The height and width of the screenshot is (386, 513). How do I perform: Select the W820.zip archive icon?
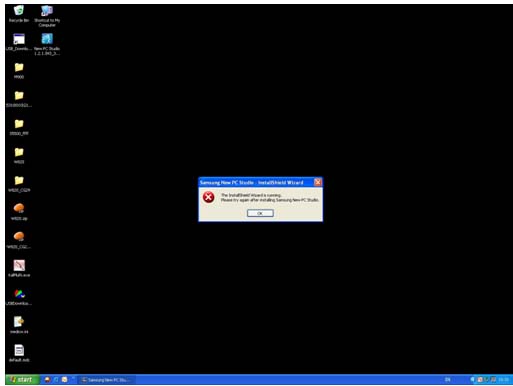pos(19,212)
